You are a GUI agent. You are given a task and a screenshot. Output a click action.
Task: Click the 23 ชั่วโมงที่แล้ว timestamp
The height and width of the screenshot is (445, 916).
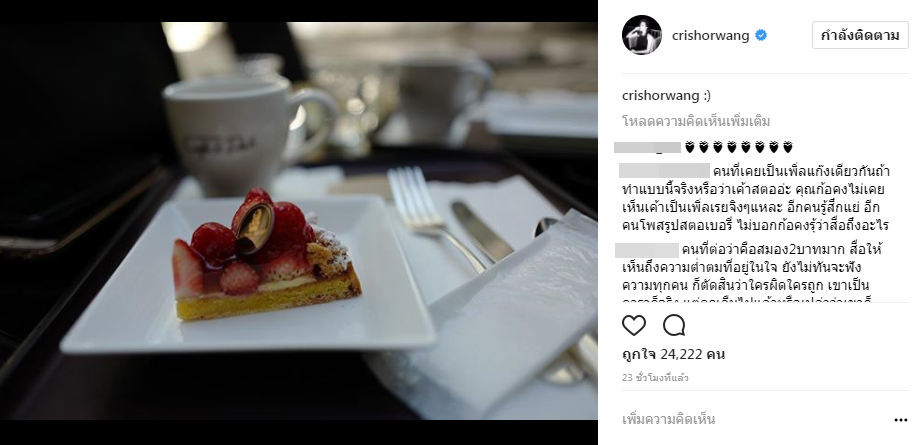tap(655, 378)
